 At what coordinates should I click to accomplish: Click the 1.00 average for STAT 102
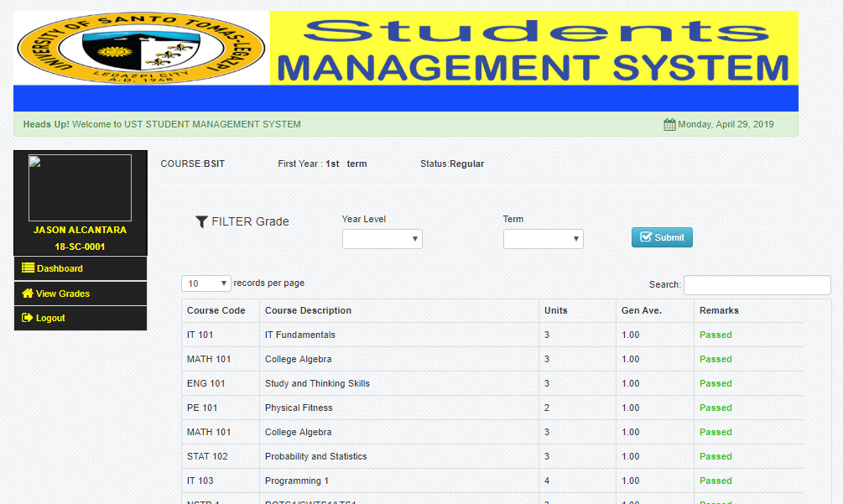(x=631, y=456)
